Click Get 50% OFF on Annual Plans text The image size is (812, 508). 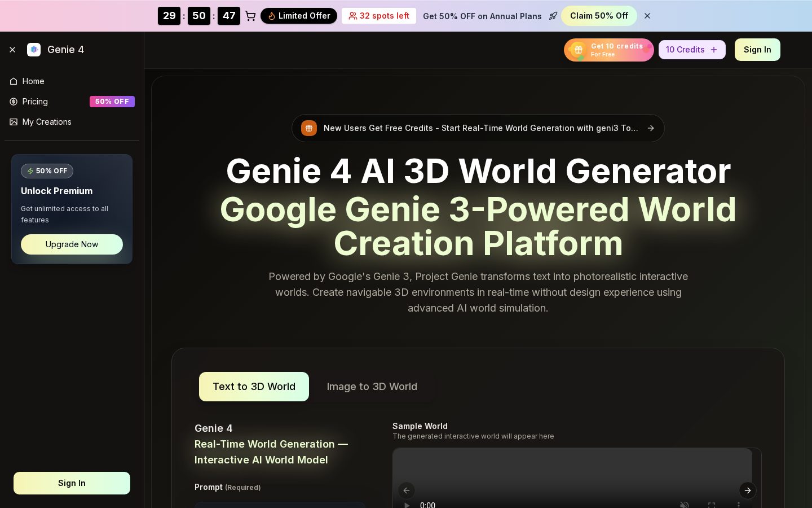[x=482, y=16]
